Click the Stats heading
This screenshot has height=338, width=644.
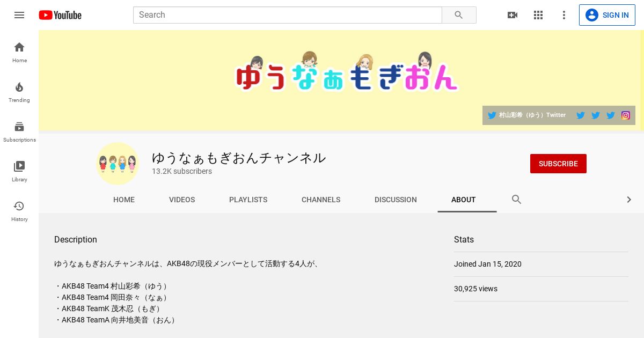[464, 239]
